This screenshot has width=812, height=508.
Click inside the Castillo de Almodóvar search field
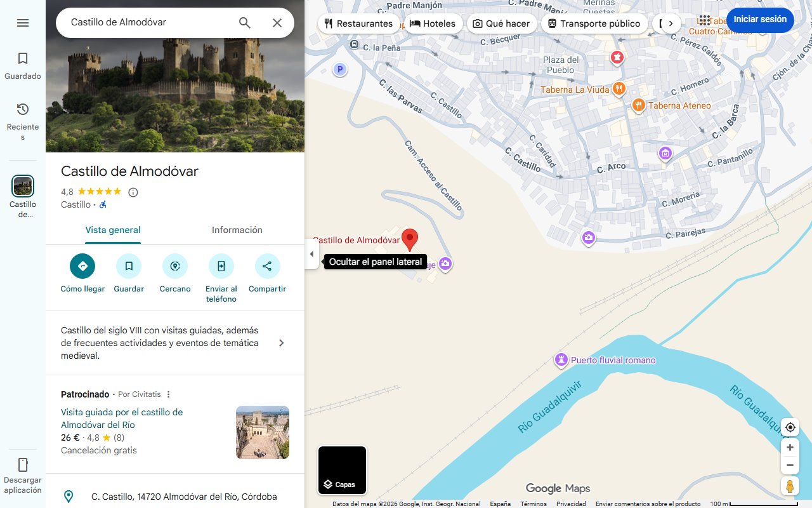tap(146, 22)
